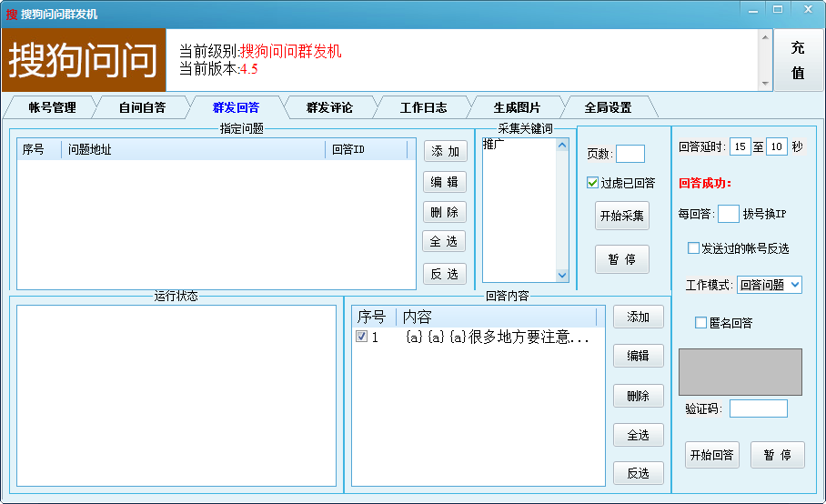
Task: Click 添加 in the 回答内容 panel
Action: coord(638,317)
